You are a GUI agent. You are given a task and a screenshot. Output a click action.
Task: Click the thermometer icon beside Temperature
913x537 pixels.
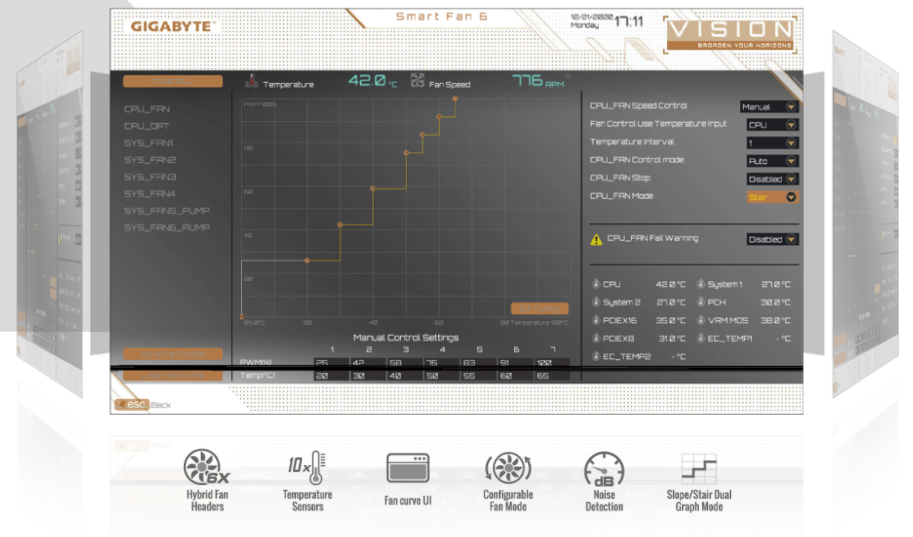[x=251, y=81]
